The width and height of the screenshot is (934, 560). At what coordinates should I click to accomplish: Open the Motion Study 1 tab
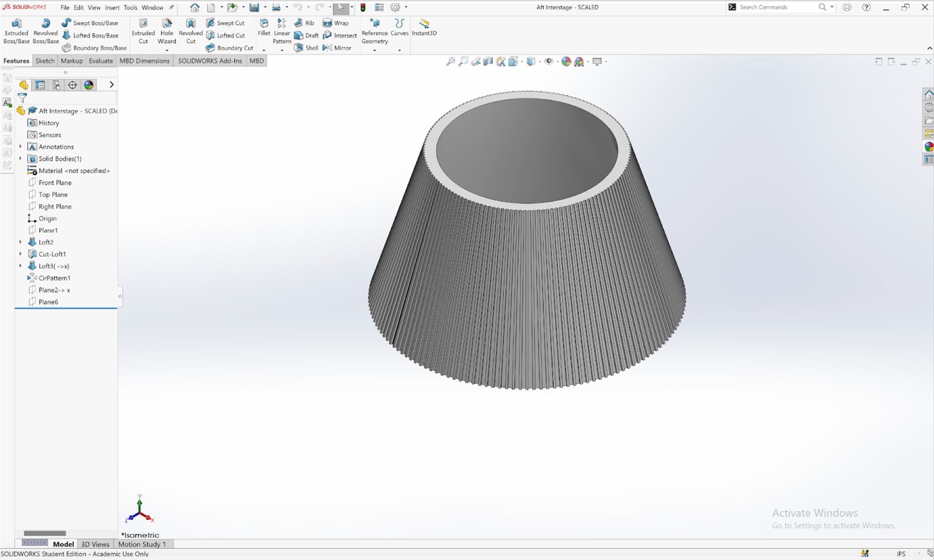[x=142, y=544]
